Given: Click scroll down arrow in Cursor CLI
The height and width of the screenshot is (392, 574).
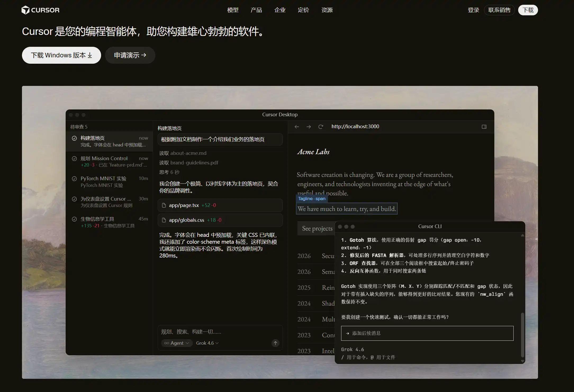Looking at the screenshot, I should tap(522, 361).
